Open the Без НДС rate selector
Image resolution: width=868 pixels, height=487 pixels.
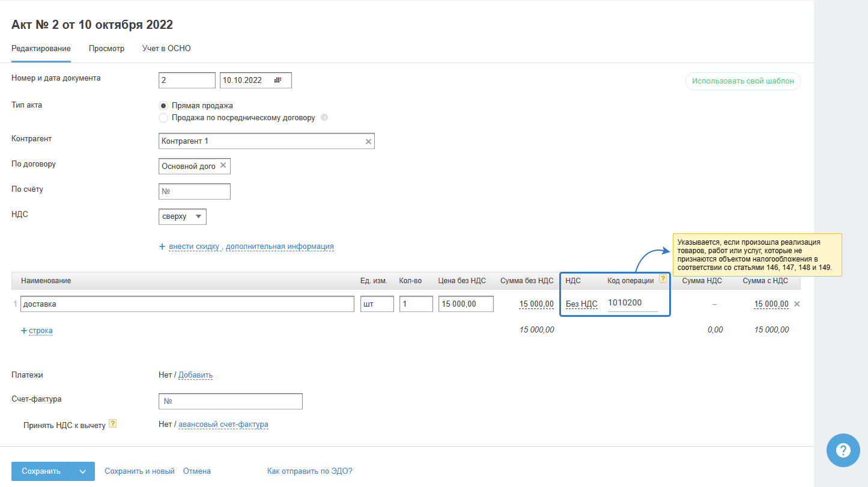coord(581,304)
